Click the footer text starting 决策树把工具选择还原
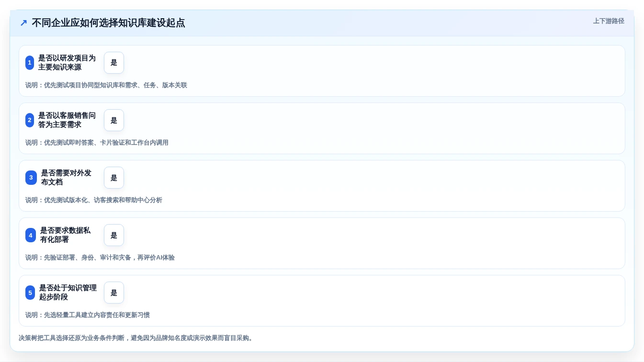 click(x=136, y=338)
